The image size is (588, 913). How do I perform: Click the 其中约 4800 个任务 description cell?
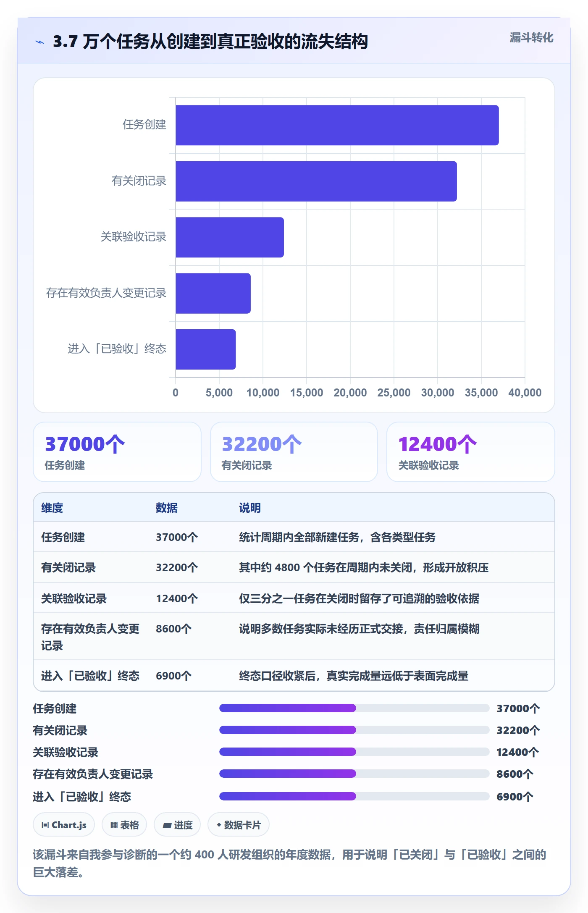click(364, 567)
